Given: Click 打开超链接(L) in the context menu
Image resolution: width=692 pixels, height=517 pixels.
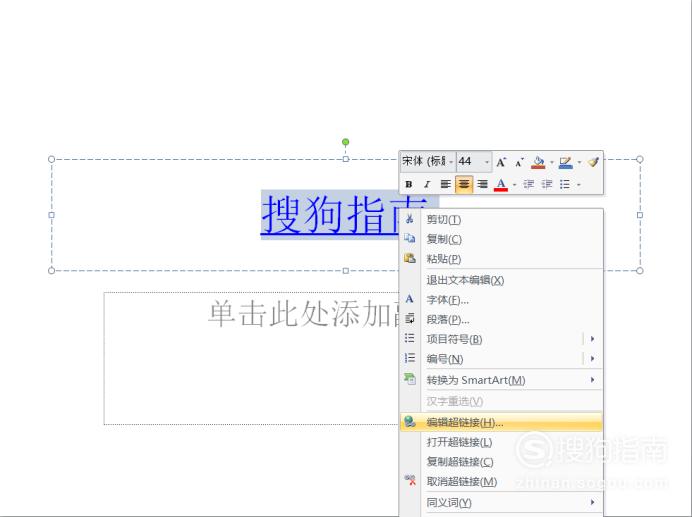Looking at the screenshot, I should [x=501, y=442].
